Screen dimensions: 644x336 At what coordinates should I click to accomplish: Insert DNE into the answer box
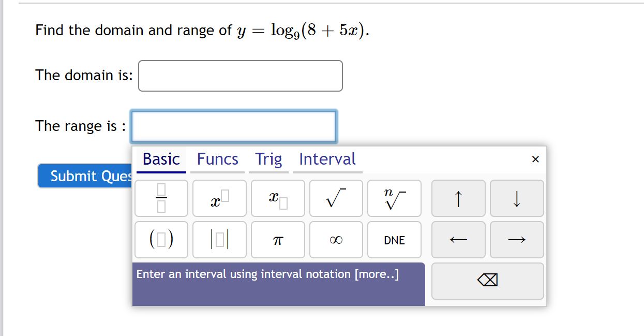(x=394, y=239)
